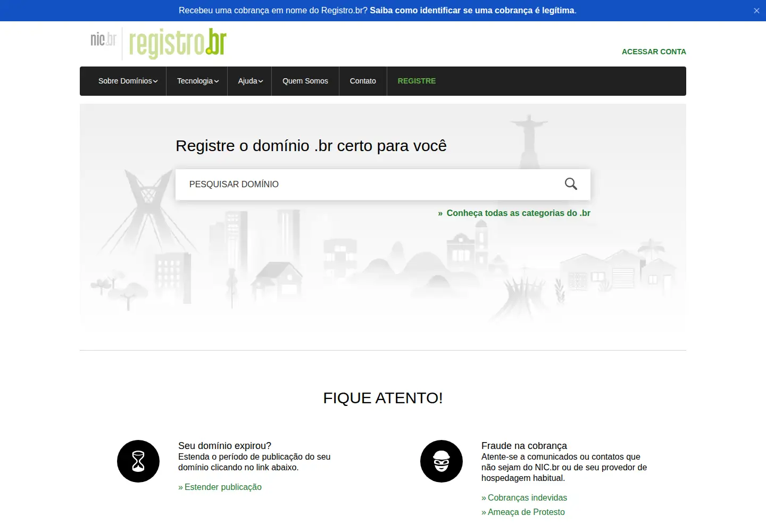Click the nic.br logo

click(103, 39)
